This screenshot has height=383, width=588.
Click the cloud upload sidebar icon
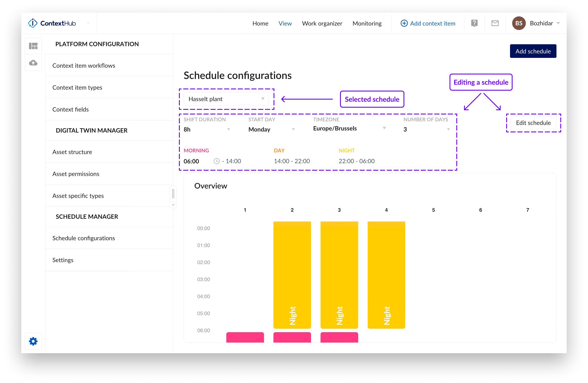[x=33, y=63]
